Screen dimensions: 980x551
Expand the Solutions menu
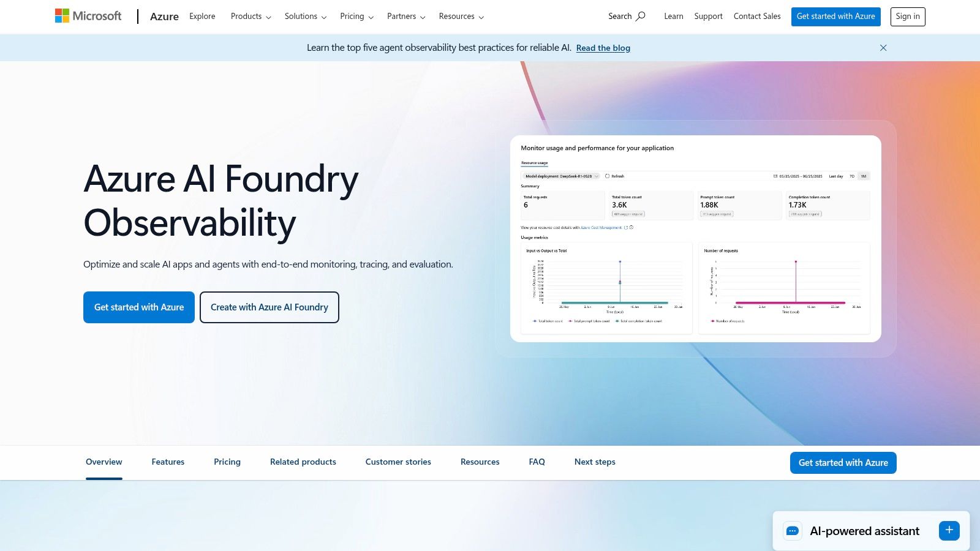305,17
